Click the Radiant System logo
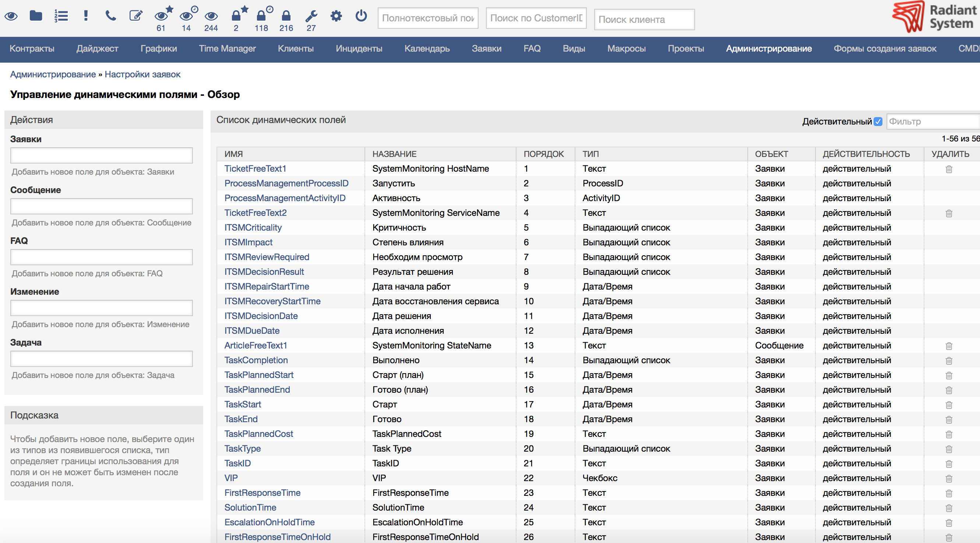This screenshot has height=543, width=980. (x=935, y=17)
